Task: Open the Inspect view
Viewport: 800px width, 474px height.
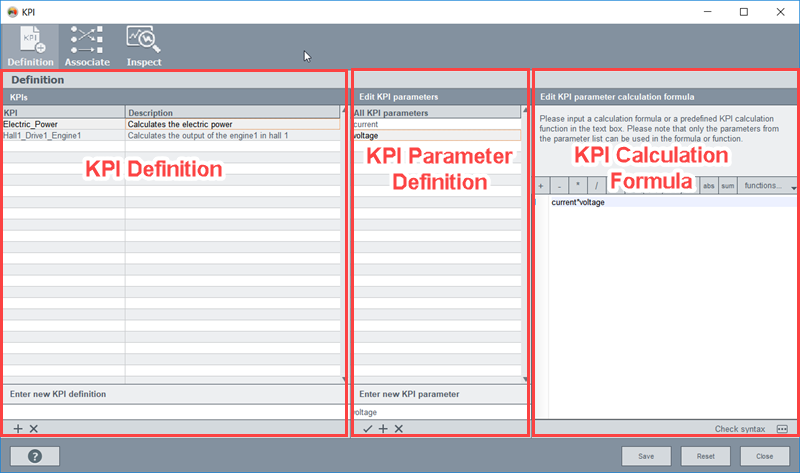Action: (x=144, y=46)
